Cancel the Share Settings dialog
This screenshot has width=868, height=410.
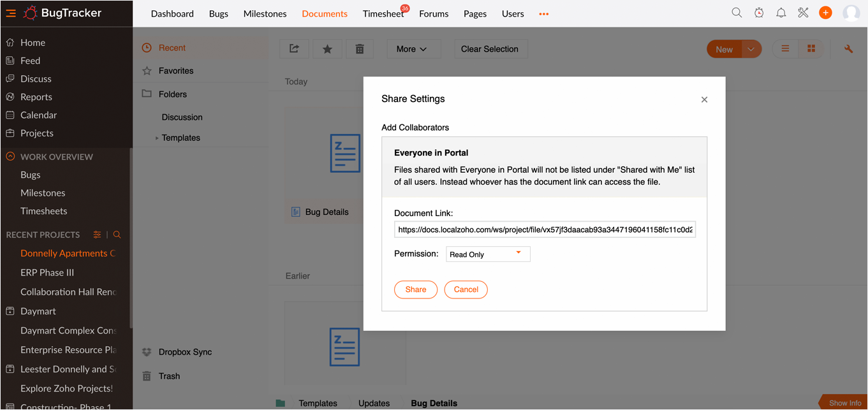466,289
